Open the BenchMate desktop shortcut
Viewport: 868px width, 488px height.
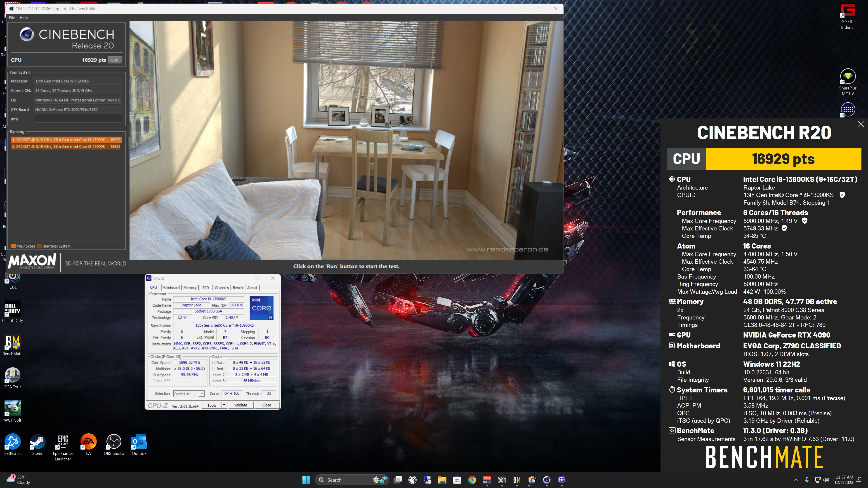pos(12,345)
